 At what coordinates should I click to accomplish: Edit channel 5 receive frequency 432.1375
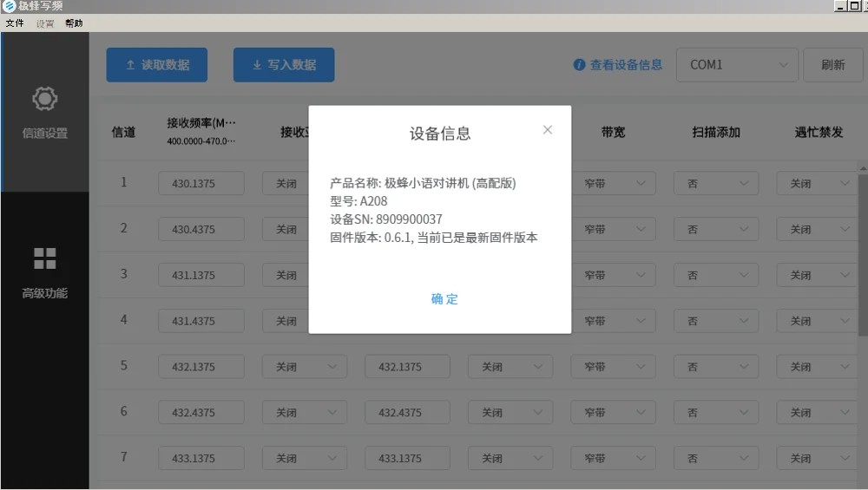click(x=201, y=367)
